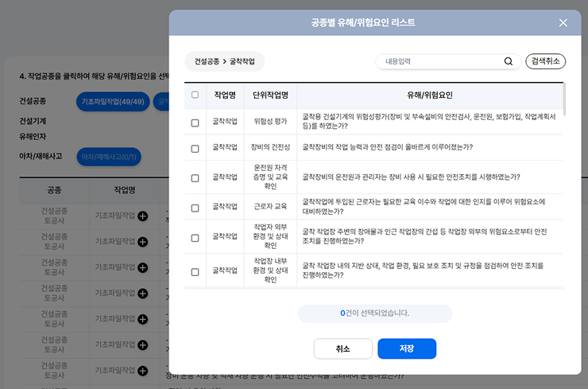Click plus icon in last 기초파일작업 row
Screen dimensions: 588x389
coord(142,370)
